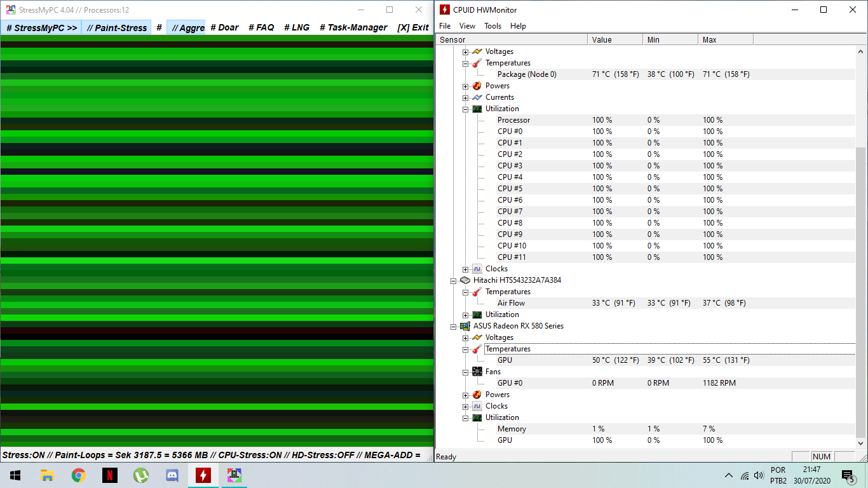Click the ASUS Radeon graphics card icon

(x=465, y=326)
